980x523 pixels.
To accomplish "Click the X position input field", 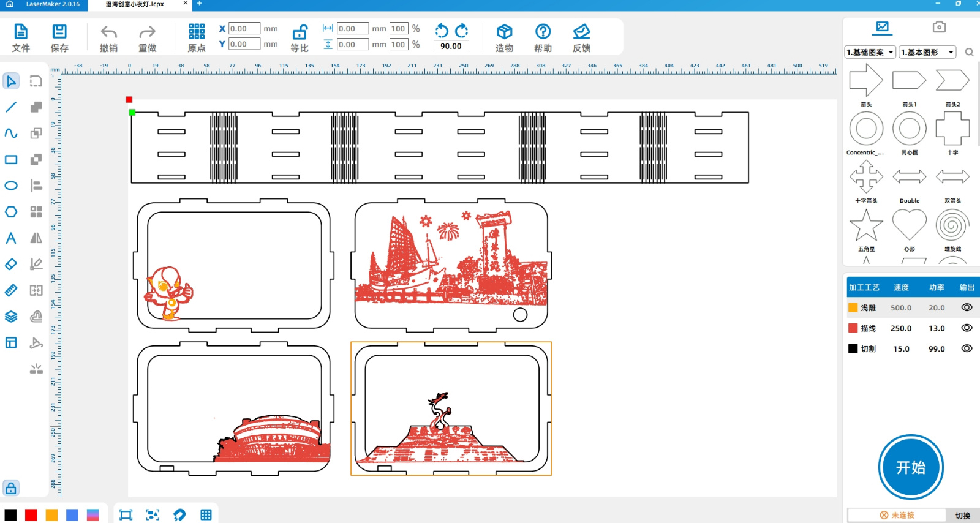I will (x=244, y=29).
